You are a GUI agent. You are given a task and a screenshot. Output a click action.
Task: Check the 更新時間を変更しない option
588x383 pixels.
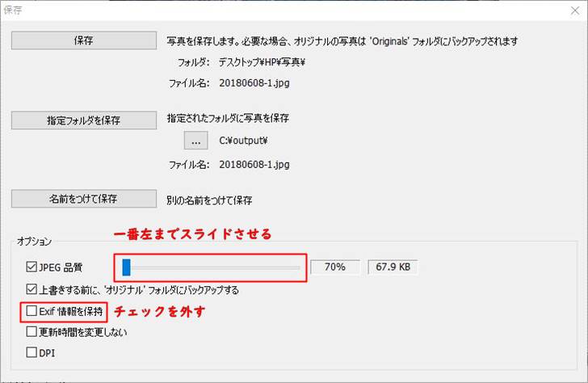32,331
